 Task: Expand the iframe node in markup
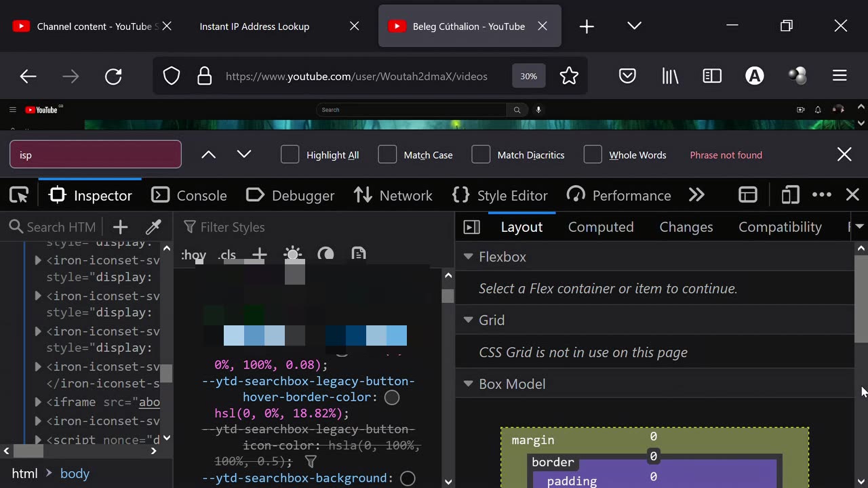tap(38, 402)
